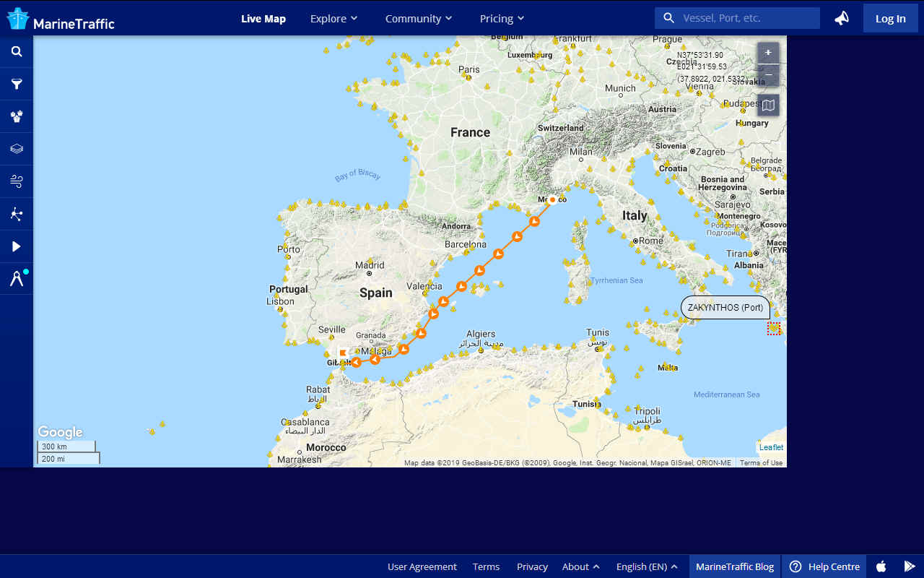The height and width of the screenshot is (578, 924).
Task: Go to the Live Map tab
Action: (x=263, y=19)
